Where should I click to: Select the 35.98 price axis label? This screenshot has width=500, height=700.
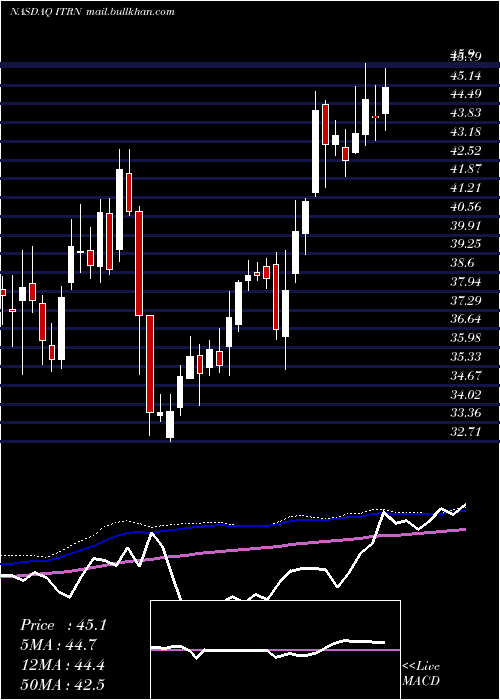point(466,338)
